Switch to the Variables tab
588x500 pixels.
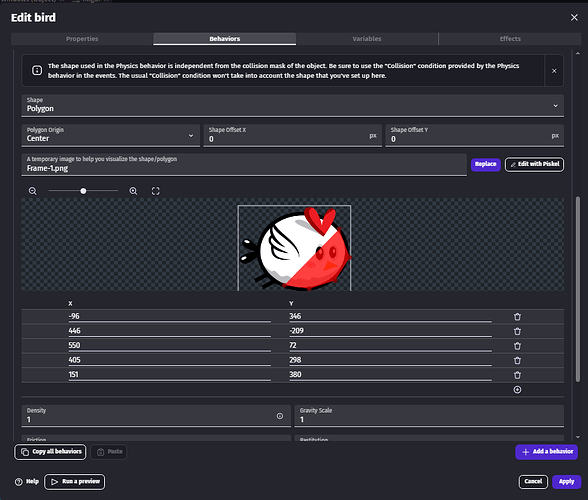tap(367, 39)
